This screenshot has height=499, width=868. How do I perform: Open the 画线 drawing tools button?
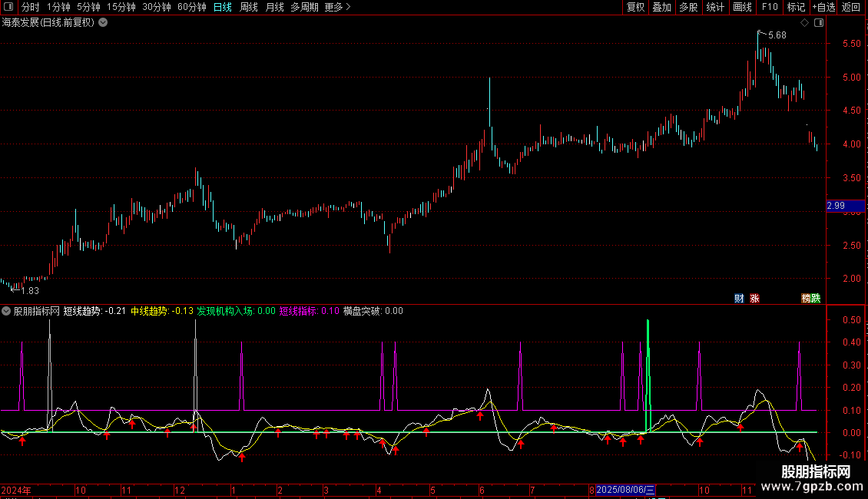coord(742,8)
